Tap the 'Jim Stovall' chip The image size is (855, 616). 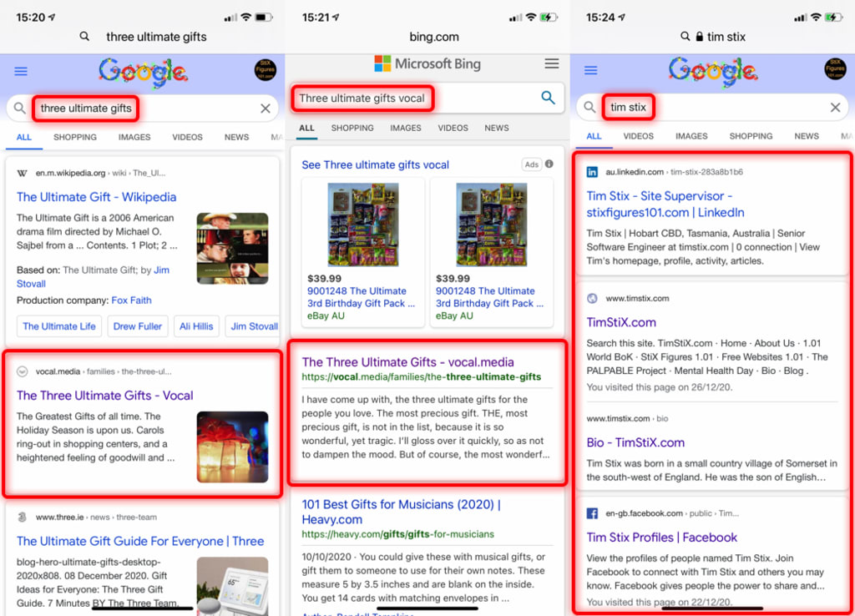point(252,326)
